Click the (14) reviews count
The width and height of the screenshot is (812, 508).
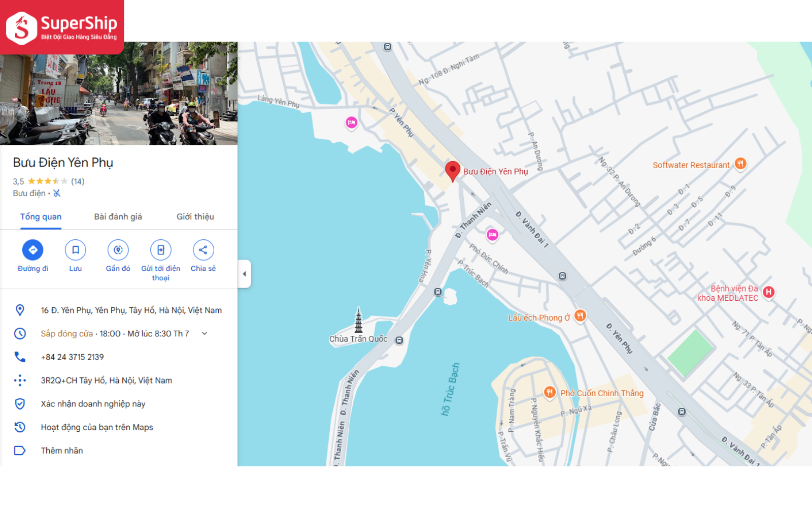point(78,181)
